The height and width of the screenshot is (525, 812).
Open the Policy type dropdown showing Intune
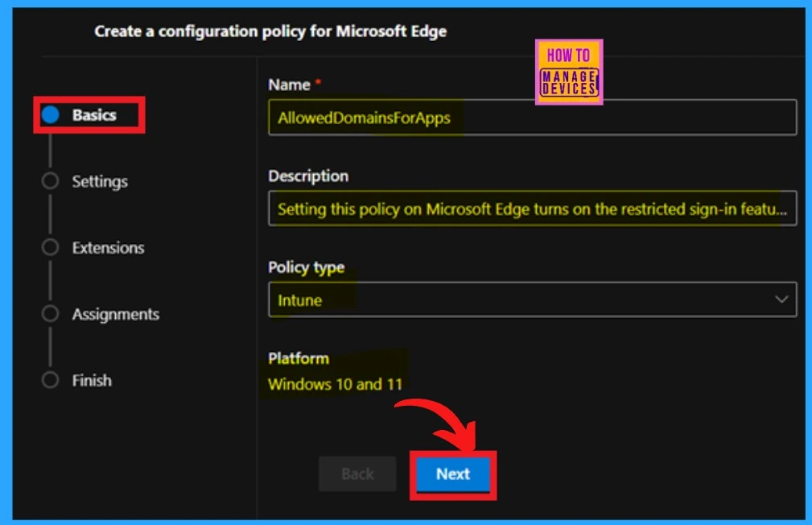(x=533, y=300)
